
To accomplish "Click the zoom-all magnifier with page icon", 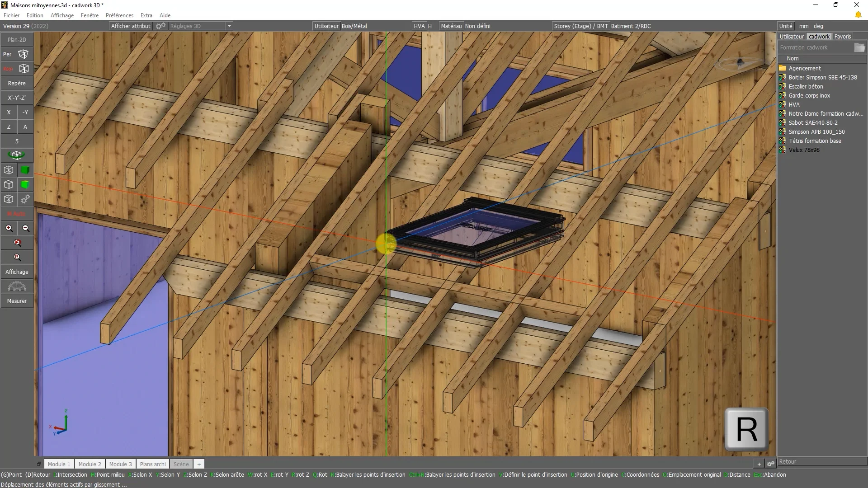I will (17, 257).
